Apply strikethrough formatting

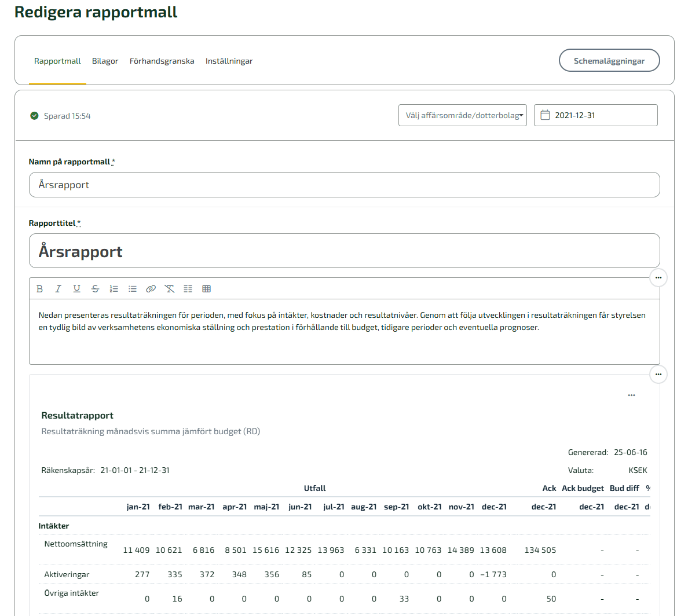(95, 289)
